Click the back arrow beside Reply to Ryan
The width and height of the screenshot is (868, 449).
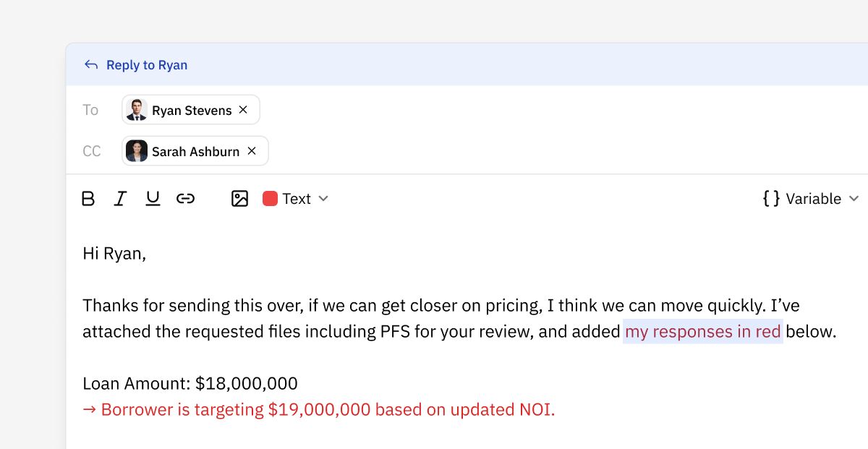click(x=90, y=64)
